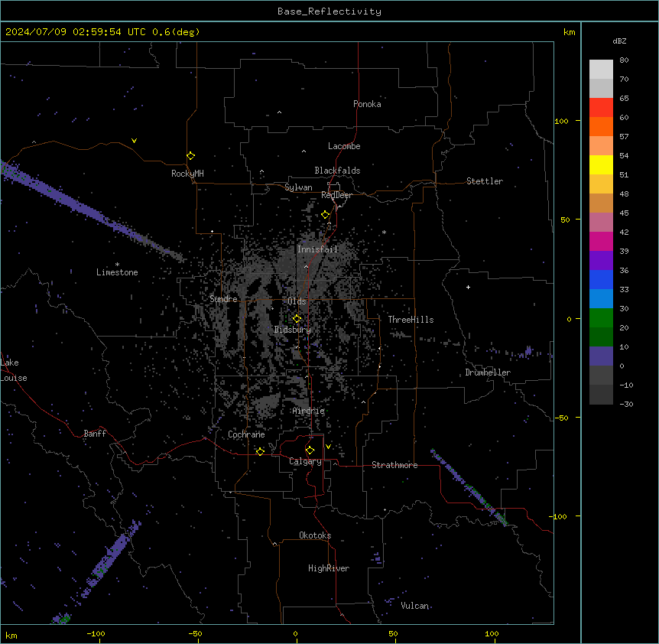Click the -30 value on the dBZ scale

pyautogui.click(x=626, y=404)
